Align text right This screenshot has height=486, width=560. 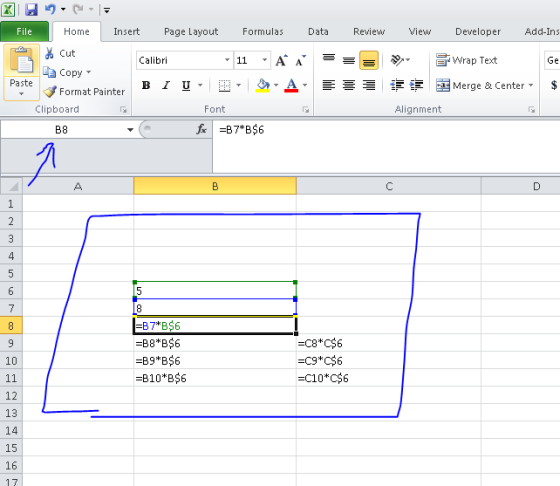pos(369,85)
